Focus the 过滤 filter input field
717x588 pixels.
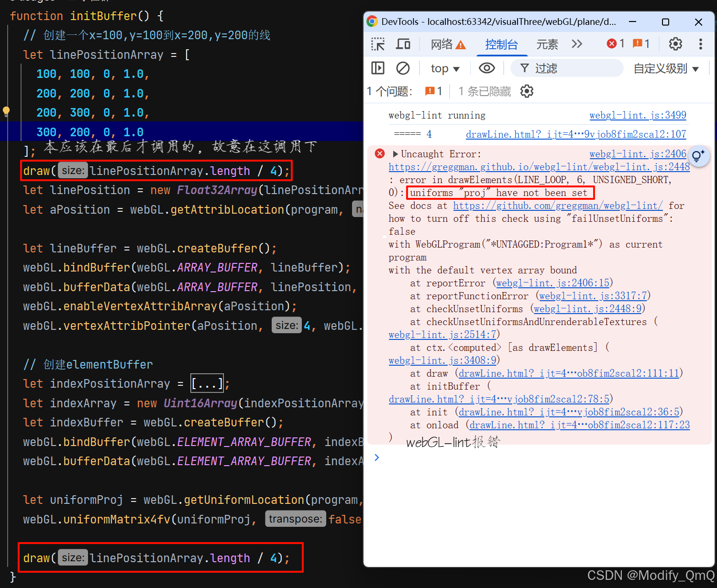point(567,68)
